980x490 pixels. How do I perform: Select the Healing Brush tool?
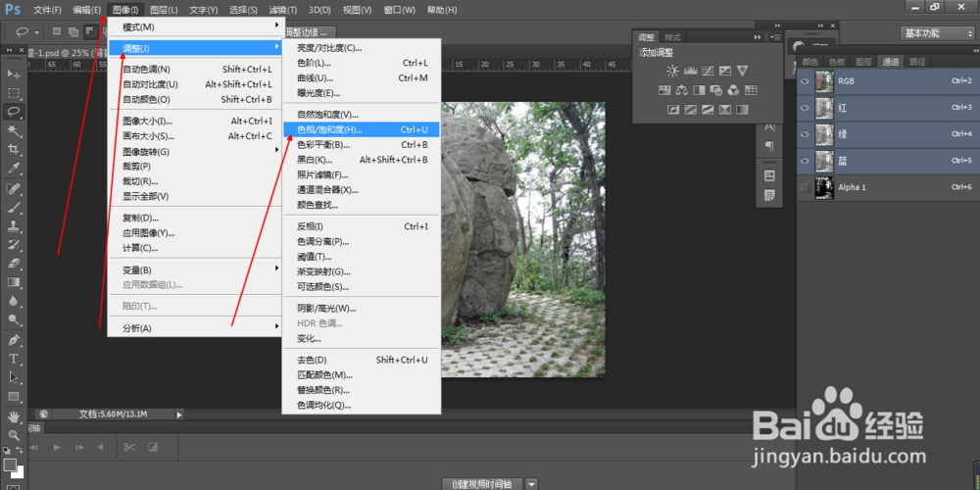[13, 189]
